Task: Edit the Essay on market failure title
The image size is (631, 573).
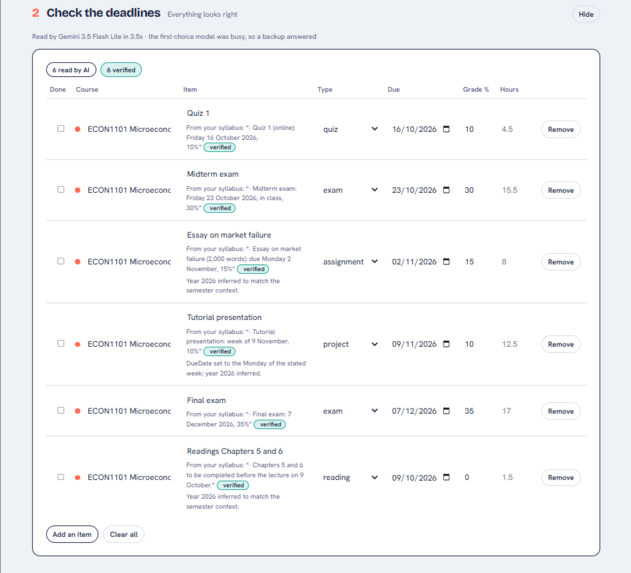Action: (x=245, y=235)
